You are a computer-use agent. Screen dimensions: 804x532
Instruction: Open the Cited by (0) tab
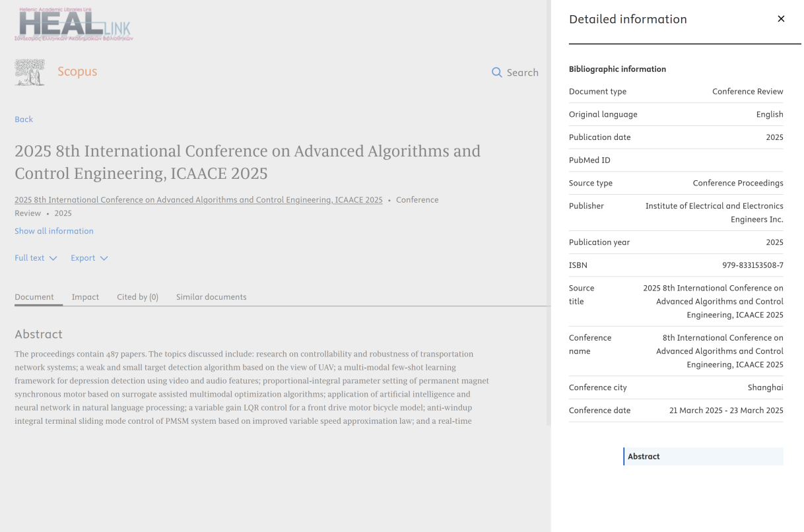[137, 297]
